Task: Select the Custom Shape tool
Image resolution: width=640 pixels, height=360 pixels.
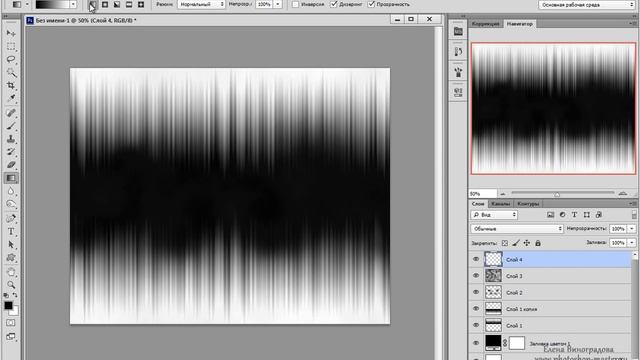Action: (x=11, y=258)
